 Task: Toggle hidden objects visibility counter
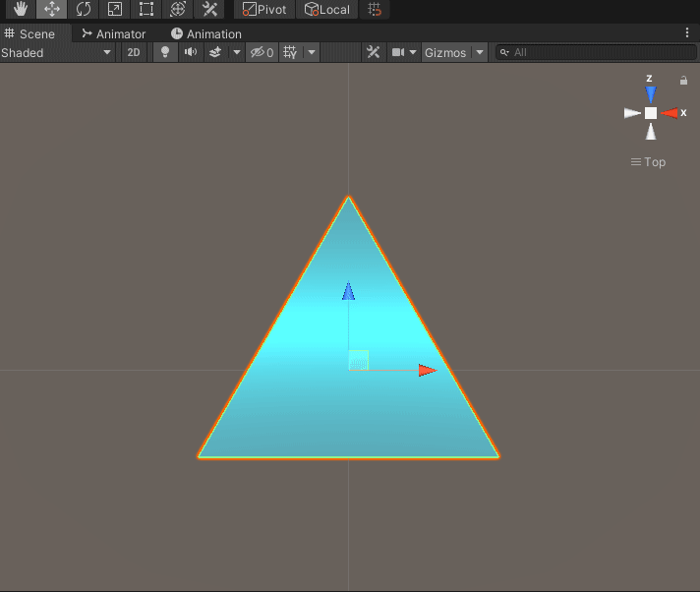point(262,53)
